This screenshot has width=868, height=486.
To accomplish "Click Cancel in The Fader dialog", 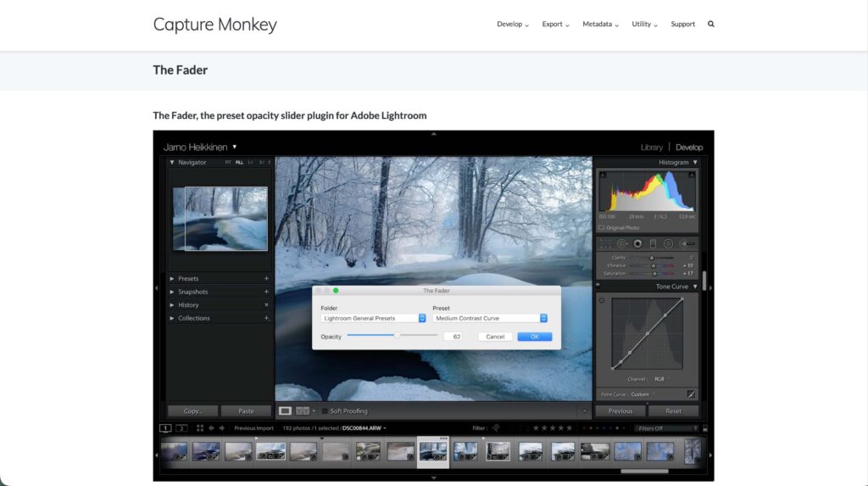I will pyautogui.click(x=495, y=337).
